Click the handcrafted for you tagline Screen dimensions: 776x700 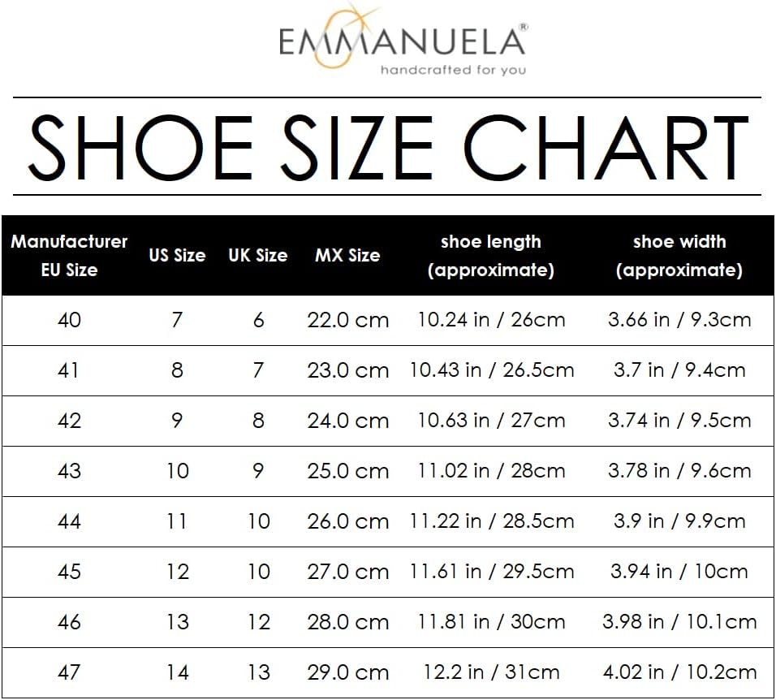coord(453,70)
